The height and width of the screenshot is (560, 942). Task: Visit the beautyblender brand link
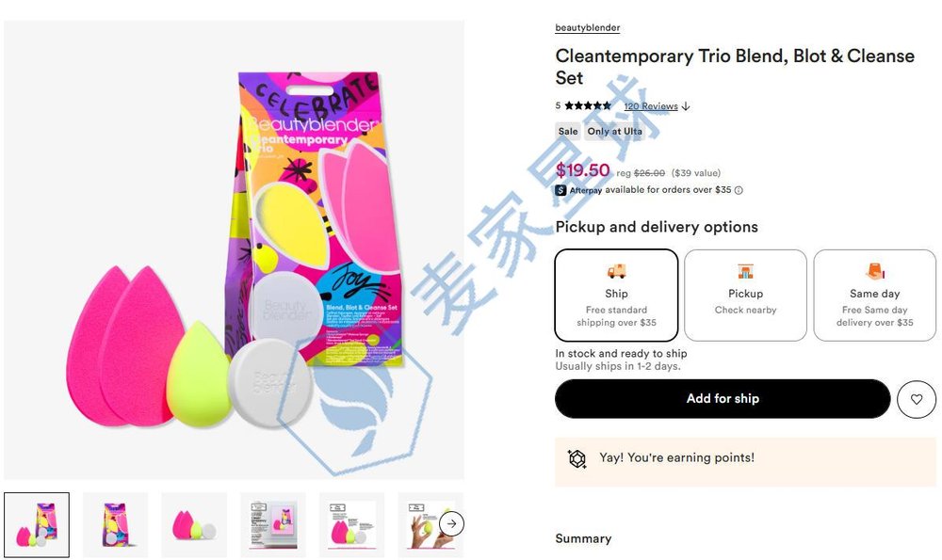(586, 27)
